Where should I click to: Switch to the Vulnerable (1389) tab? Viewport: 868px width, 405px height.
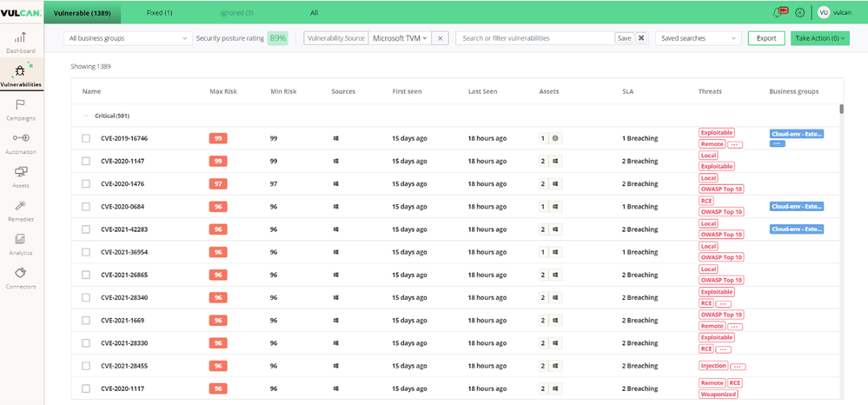[x=83, y=13]
